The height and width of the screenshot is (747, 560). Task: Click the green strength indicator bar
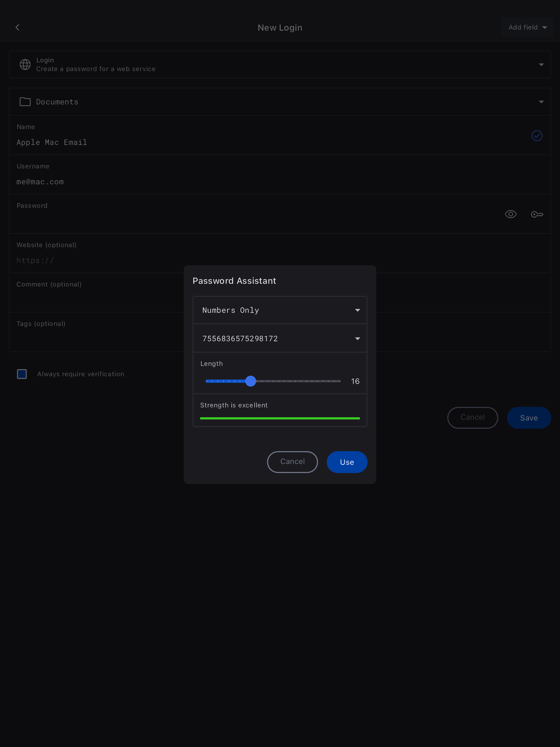coord(280,418)
